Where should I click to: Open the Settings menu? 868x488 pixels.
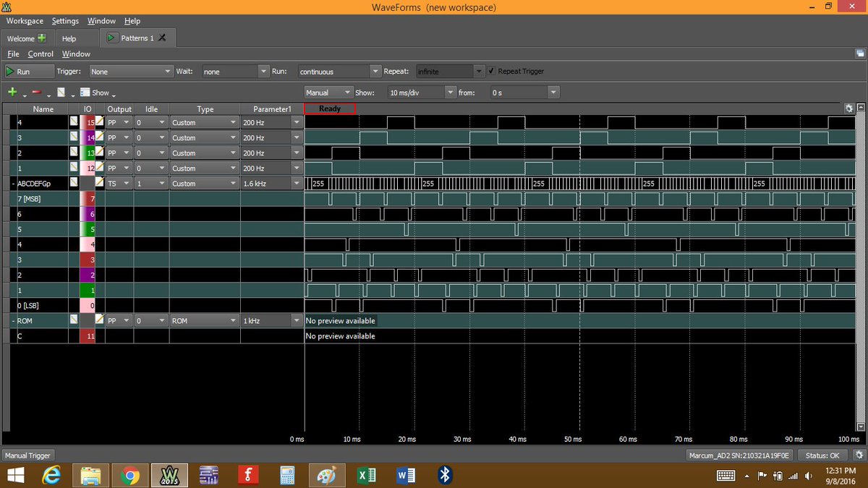[x=65, y=21]
